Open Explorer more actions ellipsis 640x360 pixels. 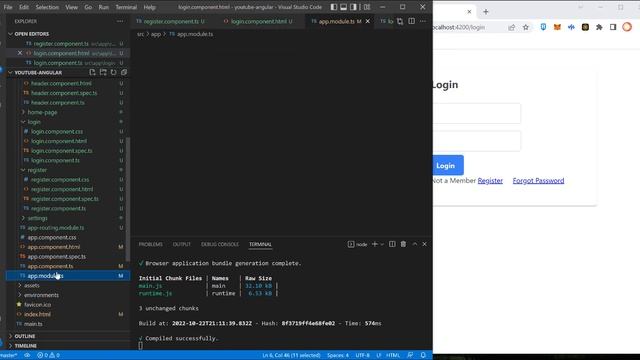pyautogui.click(x=120, y=21)
